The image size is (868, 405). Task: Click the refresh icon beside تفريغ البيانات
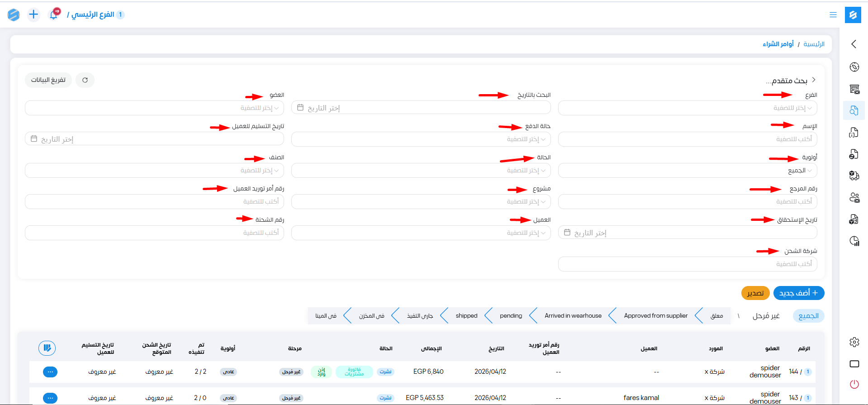click(x=85, y=80)
